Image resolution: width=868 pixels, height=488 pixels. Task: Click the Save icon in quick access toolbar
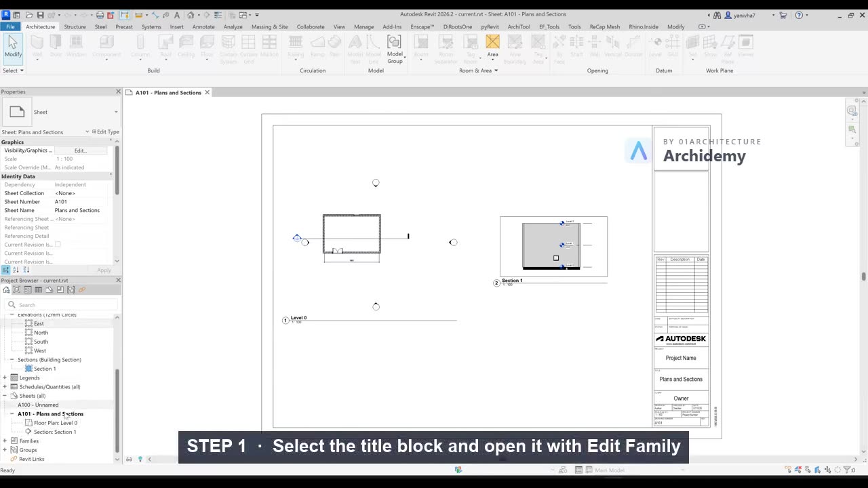coord(41,15)
